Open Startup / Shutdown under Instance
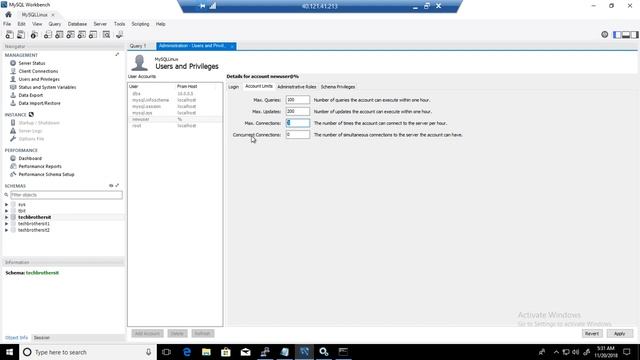This screenshot has height=360, width=640. coord(39,123)
